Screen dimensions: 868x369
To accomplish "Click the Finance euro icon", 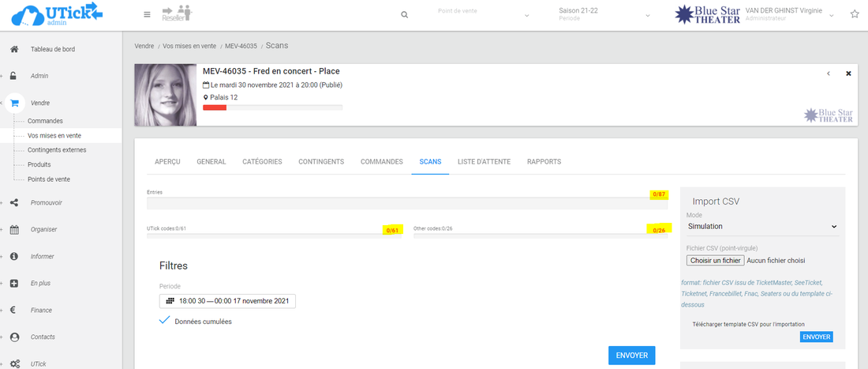I will coord(14,310).
